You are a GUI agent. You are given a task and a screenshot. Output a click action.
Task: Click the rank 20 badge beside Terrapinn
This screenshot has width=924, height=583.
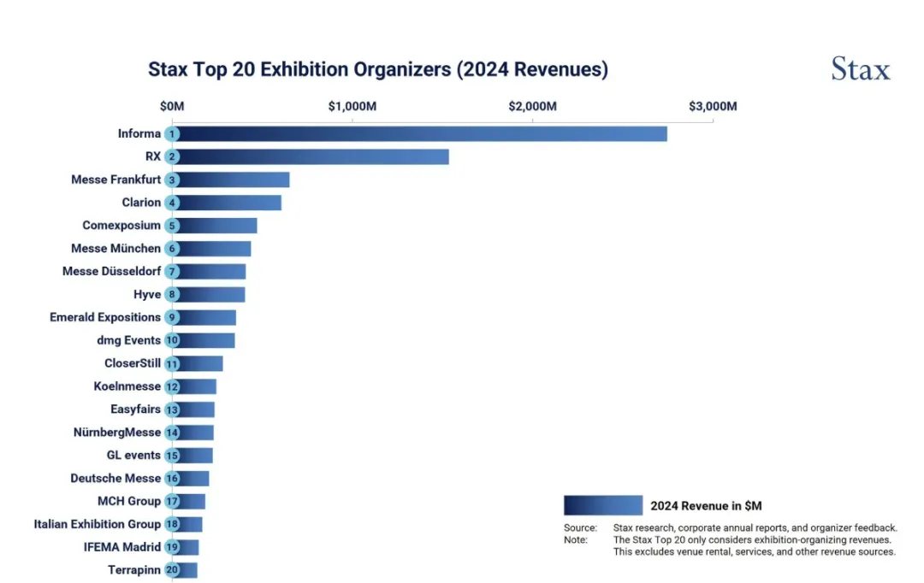[x=172, y=570]
